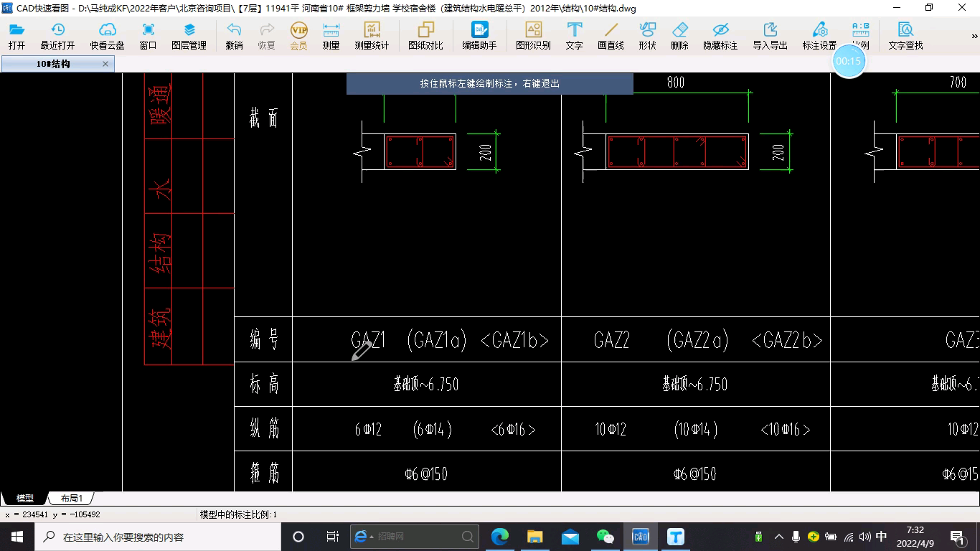Select the 画直线 line drawing tool
The width and height of the screenshot is (980, 551).
pyautogui.click(x=611, y=34)
